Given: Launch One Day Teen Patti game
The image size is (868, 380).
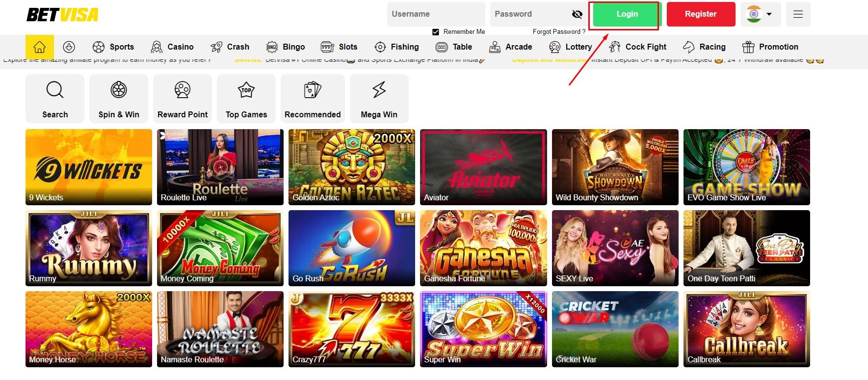Looking at the screenshot, I should pyautogui.click(x=747, y=248).
